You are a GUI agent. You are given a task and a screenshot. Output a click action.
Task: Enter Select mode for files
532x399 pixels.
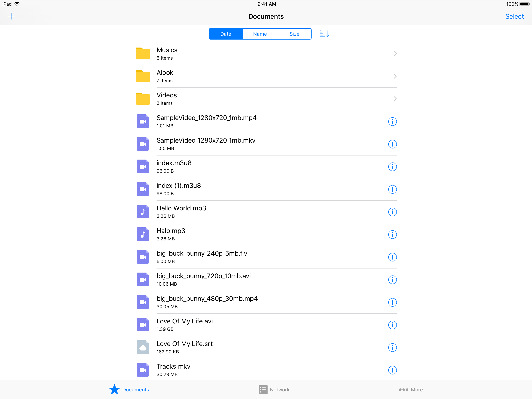click(x=514, y=16)
